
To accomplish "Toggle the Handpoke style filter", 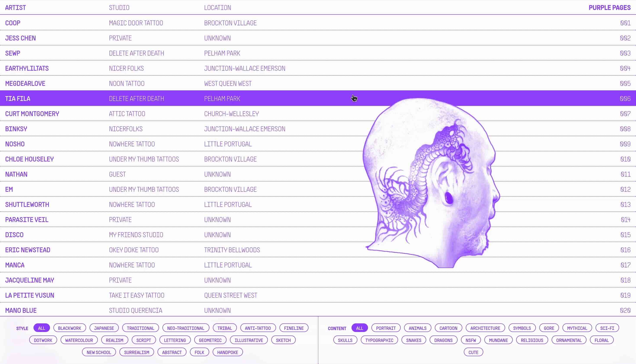I will coord(228,352).
